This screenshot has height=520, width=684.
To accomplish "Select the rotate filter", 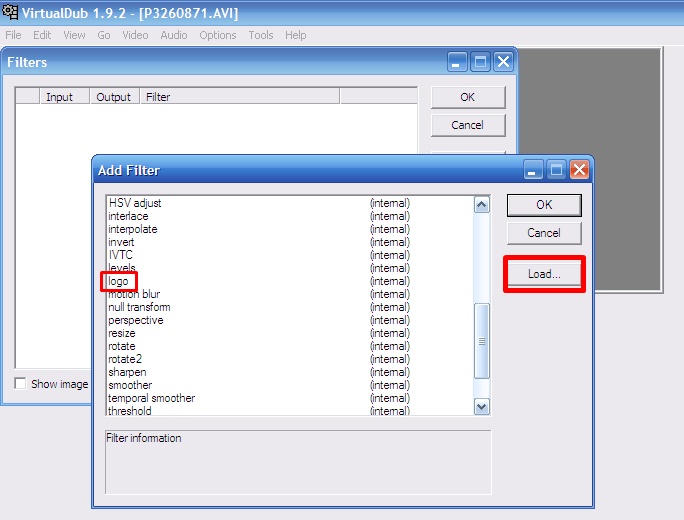I will (290, 346).
